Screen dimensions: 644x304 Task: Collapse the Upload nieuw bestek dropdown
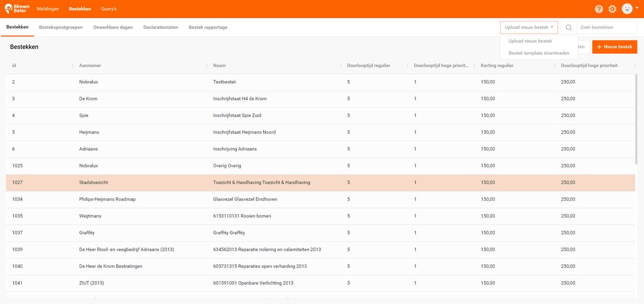529,27
